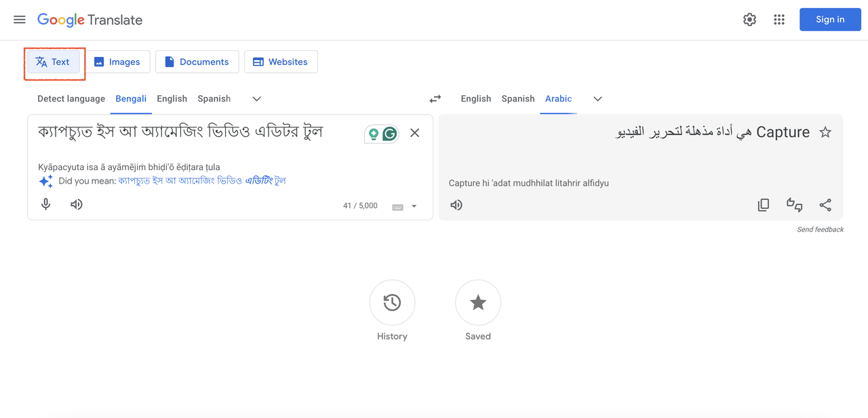Open Saved translations
The width and height of the screenshot is (868, 418).
(478, 303)
